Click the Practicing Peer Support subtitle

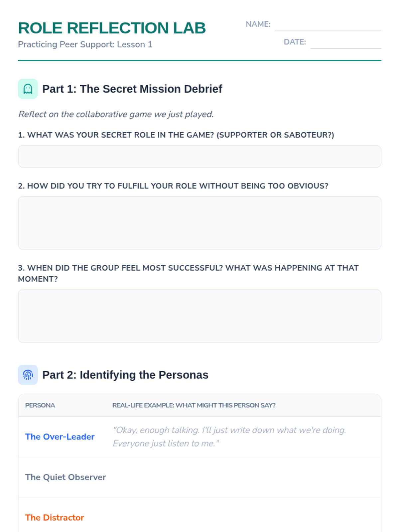point(85,45)
